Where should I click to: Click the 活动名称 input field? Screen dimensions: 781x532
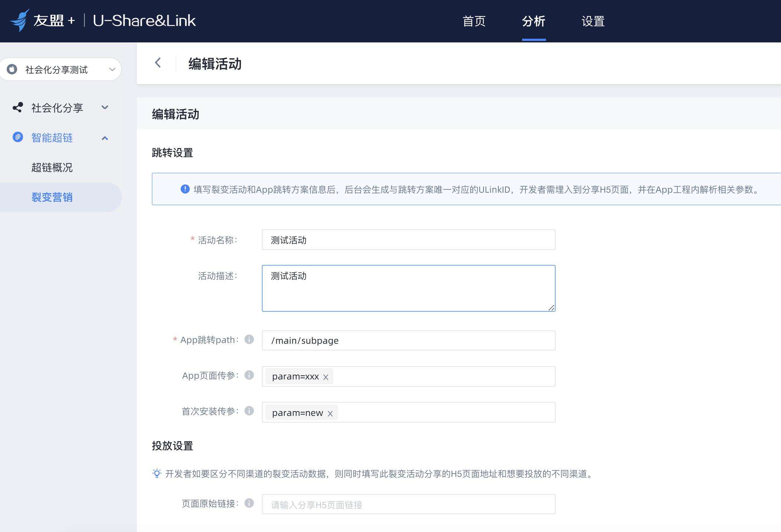point(408,240)
